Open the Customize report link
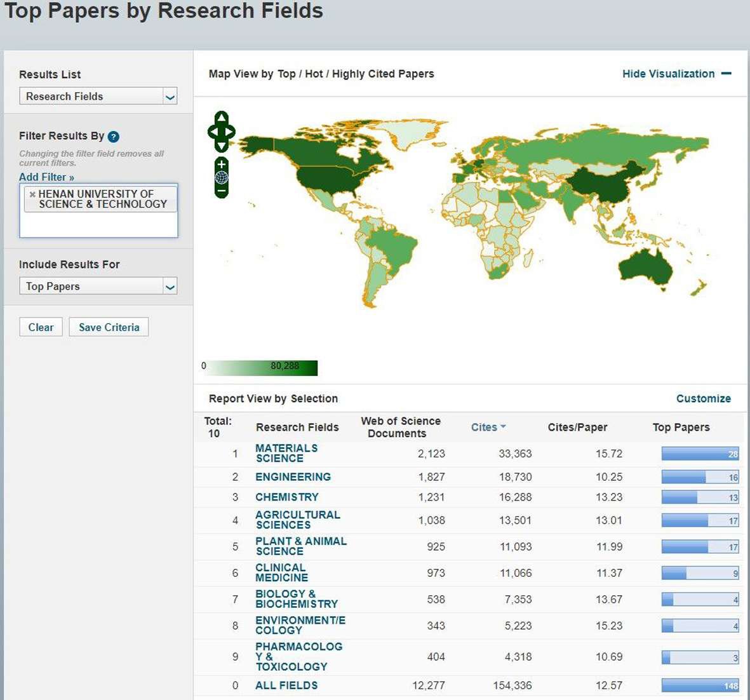Image resolution: width=750 pixels, height=700 pixels. coord(703,398)
